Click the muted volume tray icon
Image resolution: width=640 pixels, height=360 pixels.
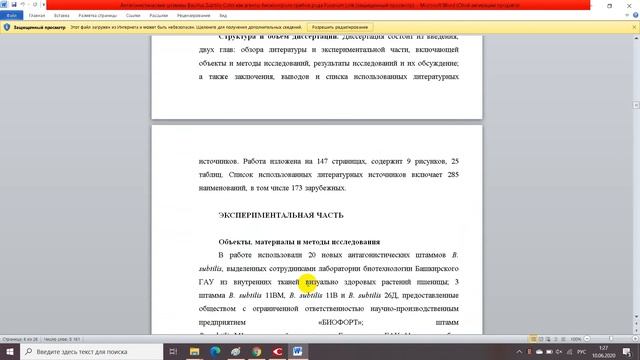559,351
